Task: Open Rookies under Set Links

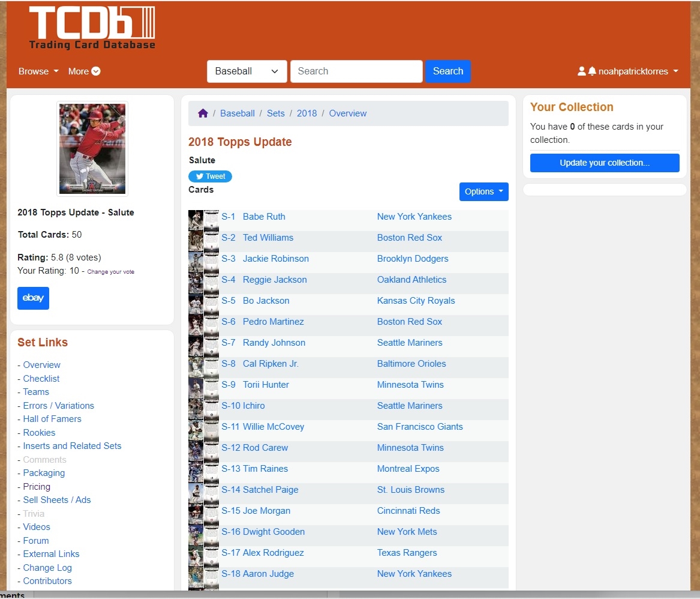Action: pyautogui.click(x=39, y=432)
